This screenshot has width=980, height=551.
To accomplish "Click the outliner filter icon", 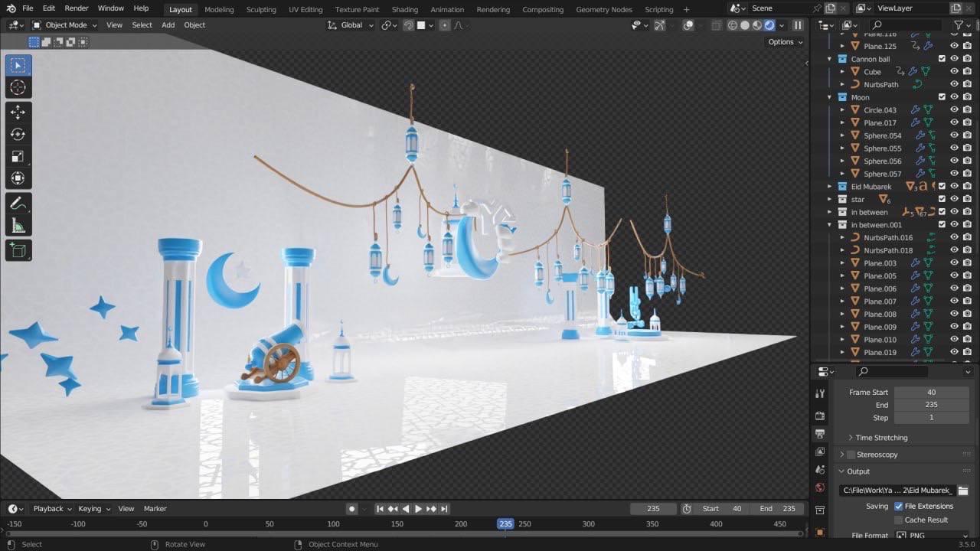I will (959, 25).
